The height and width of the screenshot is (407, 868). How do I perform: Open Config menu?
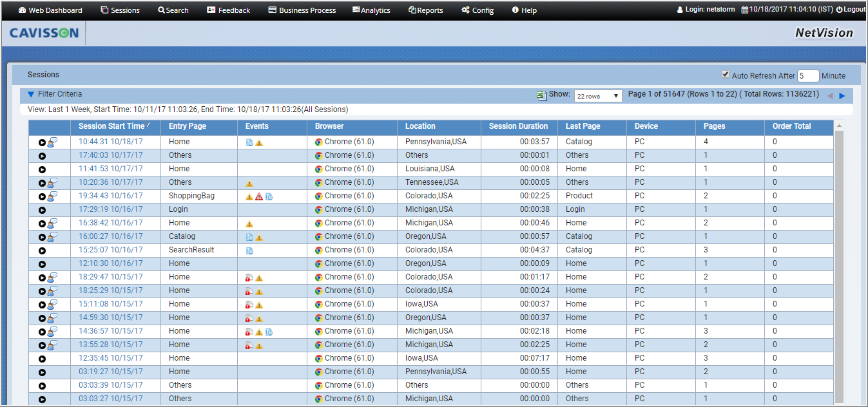pos(477,10)
